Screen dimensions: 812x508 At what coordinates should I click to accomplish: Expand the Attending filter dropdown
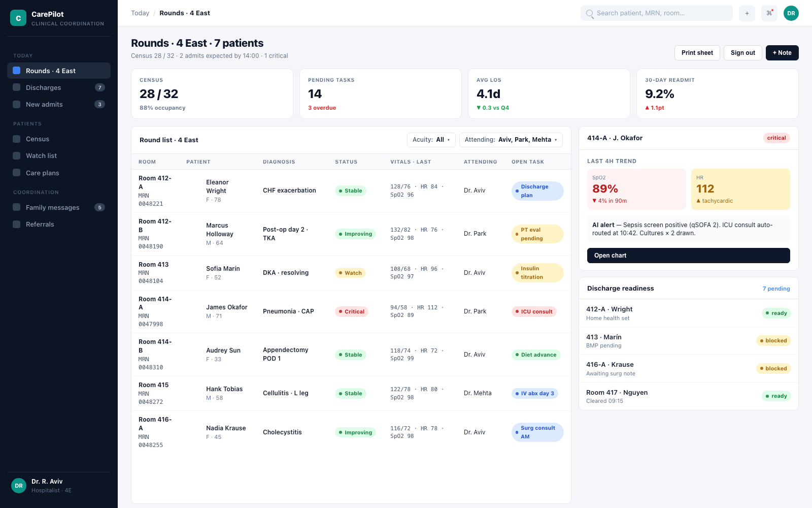(511, 140)
